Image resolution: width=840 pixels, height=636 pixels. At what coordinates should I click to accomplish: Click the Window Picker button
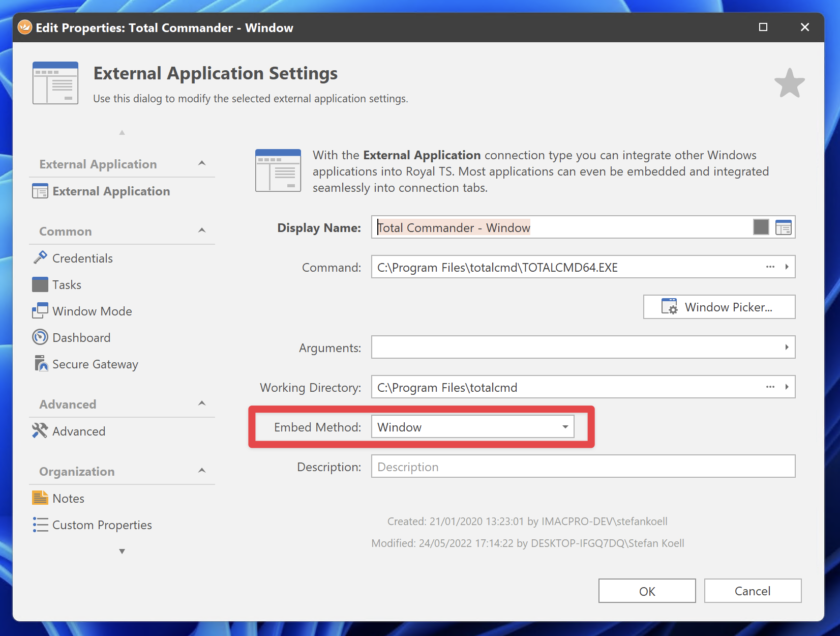click(719, 307)
